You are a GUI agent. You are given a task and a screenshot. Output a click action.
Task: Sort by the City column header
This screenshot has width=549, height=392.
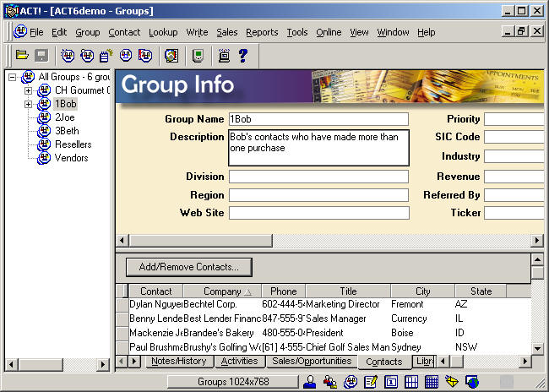(422, 291)
